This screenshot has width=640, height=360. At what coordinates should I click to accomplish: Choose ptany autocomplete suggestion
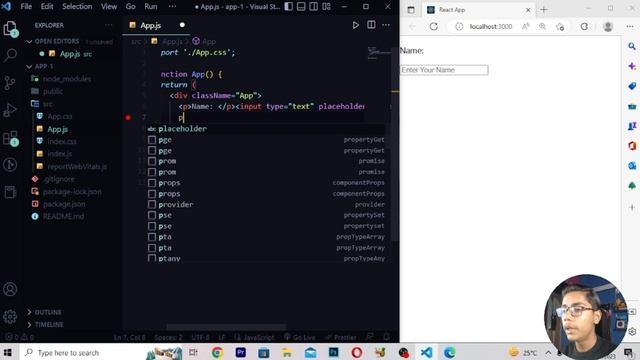pyautogui.click(x=265, y=258)
